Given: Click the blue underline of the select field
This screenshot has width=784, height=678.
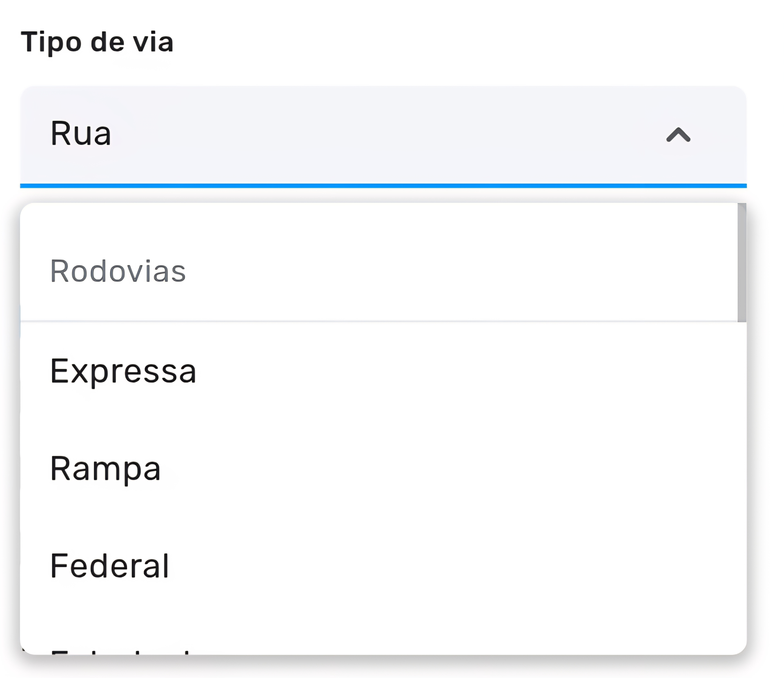Looking at the screenshot, I should [x=383, y=186].
